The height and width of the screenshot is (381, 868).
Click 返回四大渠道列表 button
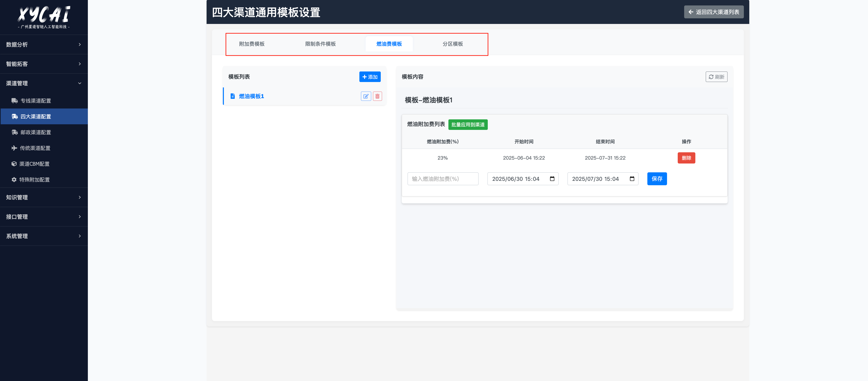click(714, 12)
